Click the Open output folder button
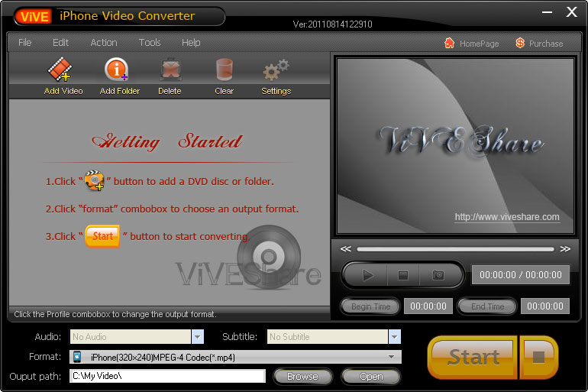This screenshot has height=392, width=588. point(371,376)
